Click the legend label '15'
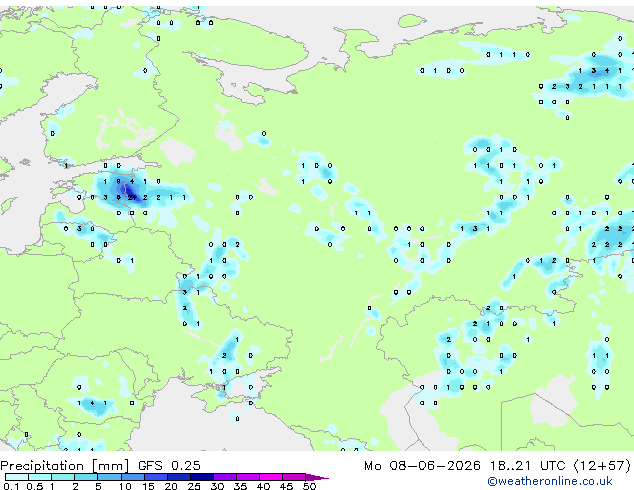Image resolution: width=634 pixels, height=490 pixels. point(148,486)
